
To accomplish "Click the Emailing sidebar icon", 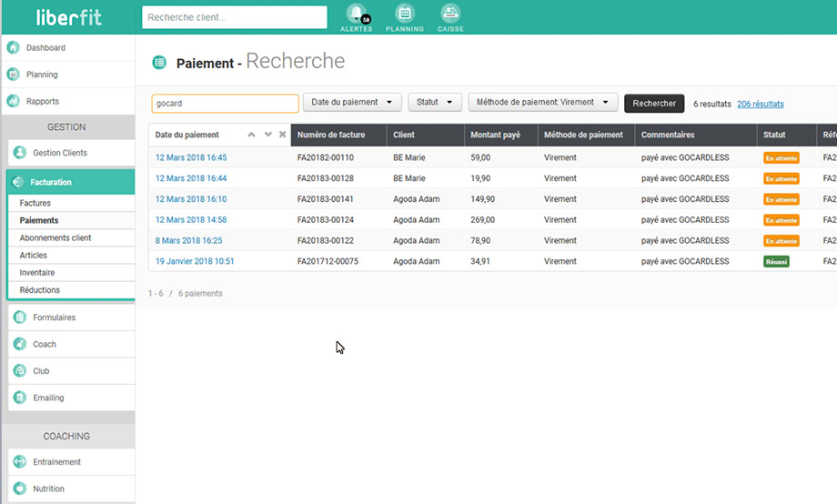I will tap(19, 398).
